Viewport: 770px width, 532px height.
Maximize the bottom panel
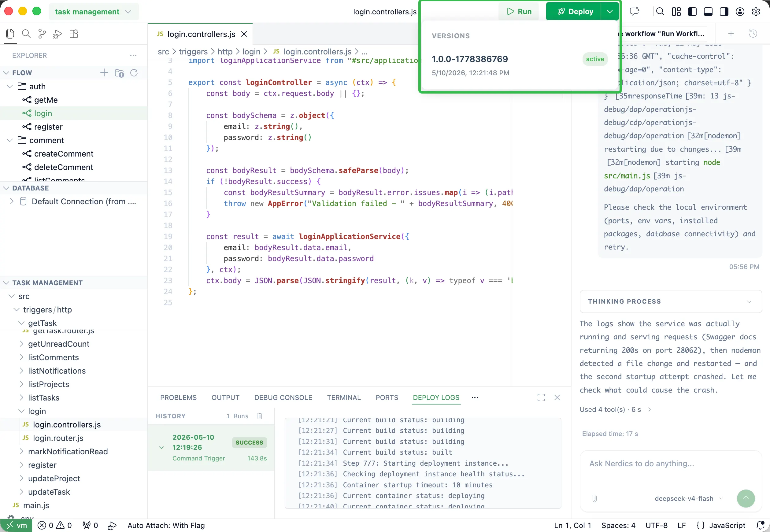click(x=541, y=397)
